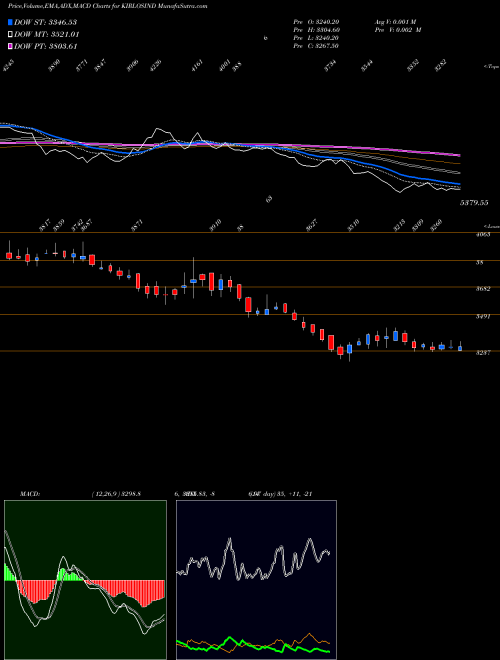
Task: Click the ADX indicator chart panel
Action: point(256,580)
